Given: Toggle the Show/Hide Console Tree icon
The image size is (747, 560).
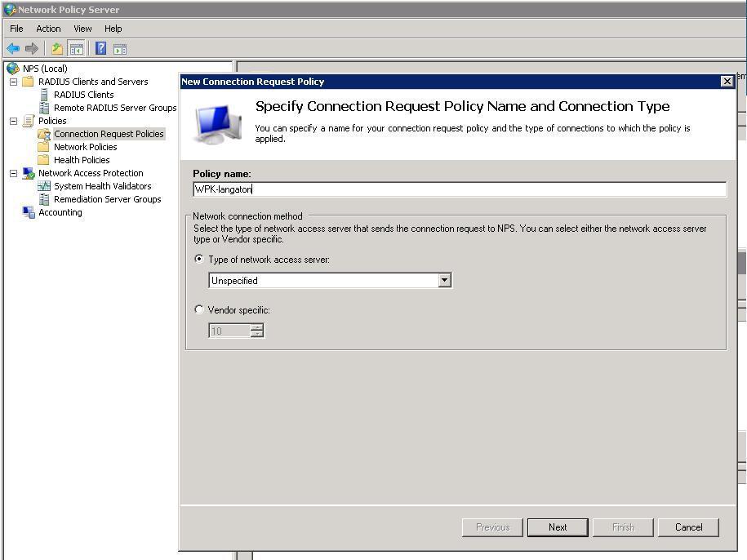Looking at the screenshot, I should coord(76,48).
